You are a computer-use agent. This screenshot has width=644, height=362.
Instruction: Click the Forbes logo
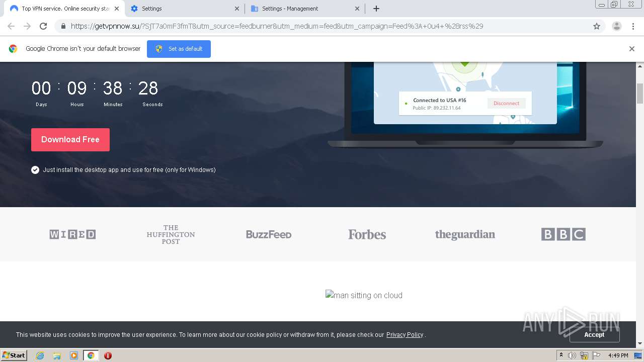click(x=367, y=234)
